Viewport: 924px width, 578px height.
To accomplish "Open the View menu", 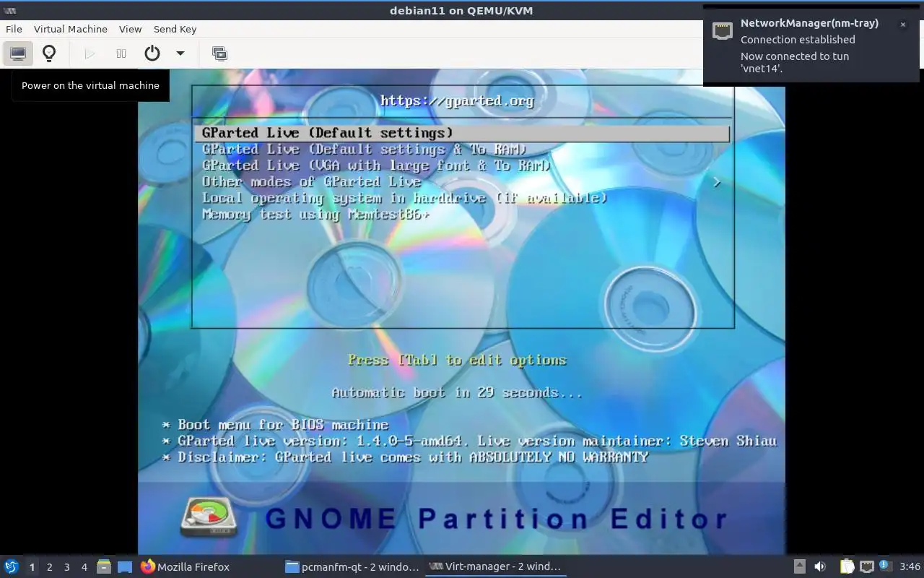I will [x=131, y=29].
